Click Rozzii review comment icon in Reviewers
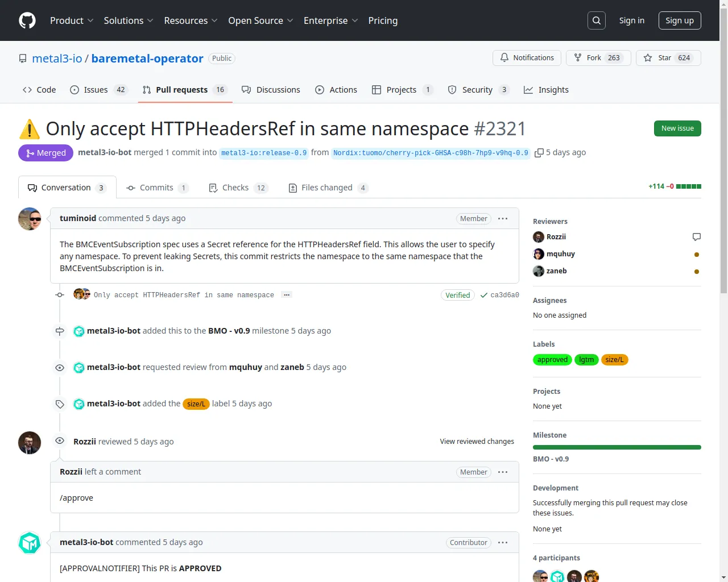Screen dimensions: 728x582 [697, 237]
